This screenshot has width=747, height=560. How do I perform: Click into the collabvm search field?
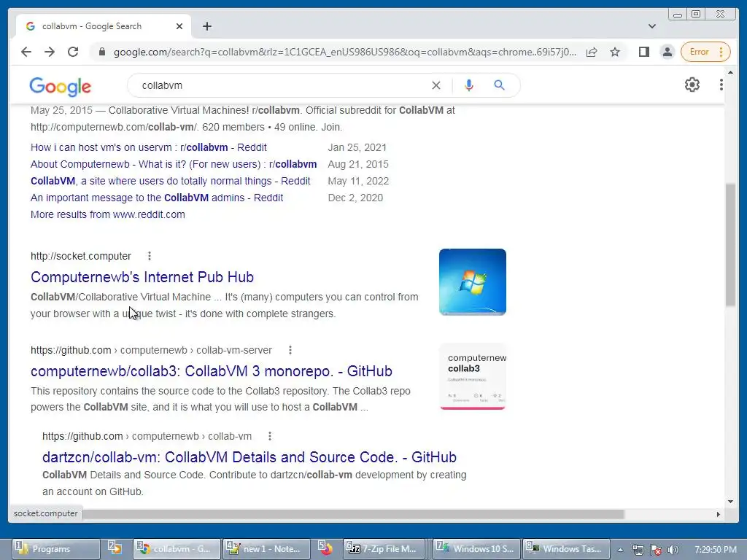coord(281,85)
